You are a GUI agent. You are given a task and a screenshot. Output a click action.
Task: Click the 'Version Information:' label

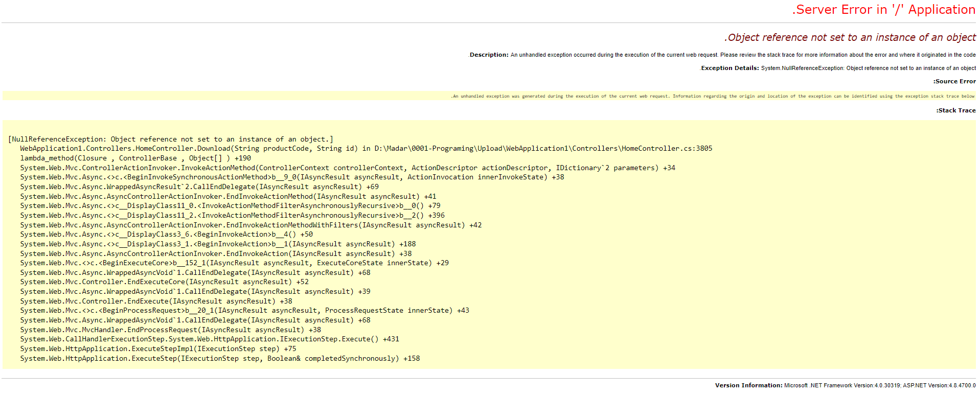748,385
